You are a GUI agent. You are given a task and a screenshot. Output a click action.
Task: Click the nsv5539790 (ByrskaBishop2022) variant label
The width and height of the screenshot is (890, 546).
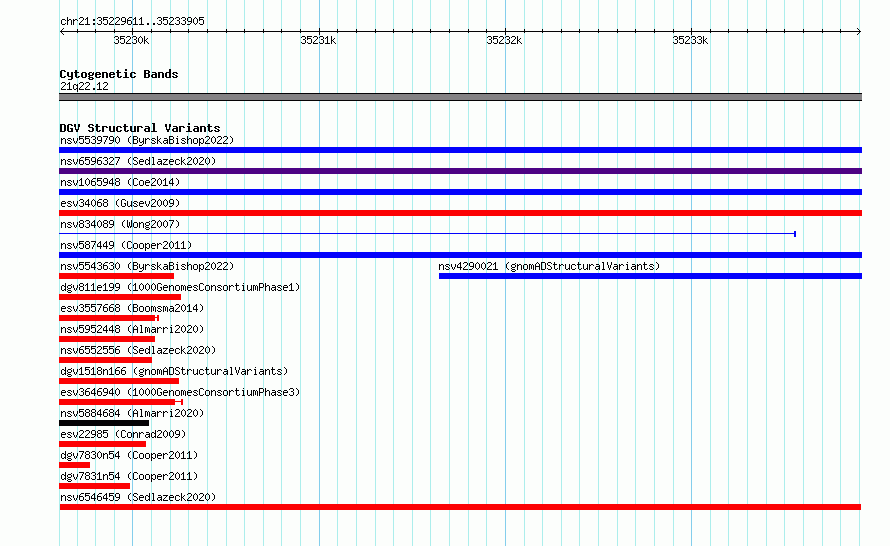coord(147,140)
